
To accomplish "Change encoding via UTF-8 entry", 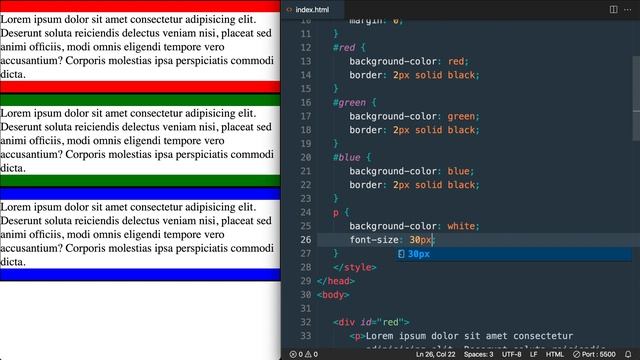I will pyautogui.click(x=511, y=354).
